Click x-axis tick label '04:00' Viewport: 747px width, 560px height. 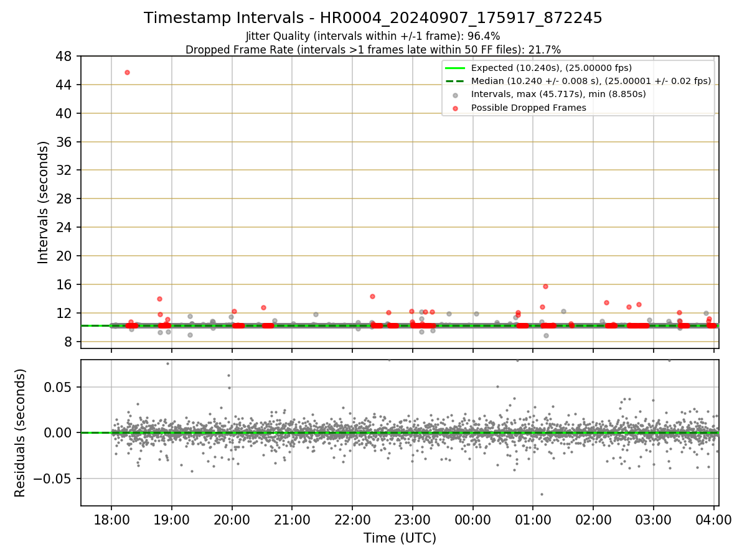pos(713,520)
